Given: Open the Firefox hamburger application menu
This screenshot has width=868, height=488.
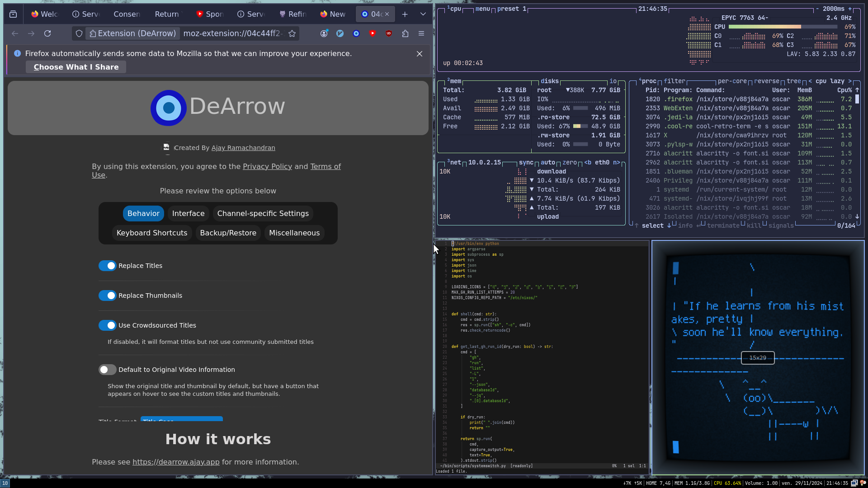Looking at the screenshot, I should click(421, 33).
